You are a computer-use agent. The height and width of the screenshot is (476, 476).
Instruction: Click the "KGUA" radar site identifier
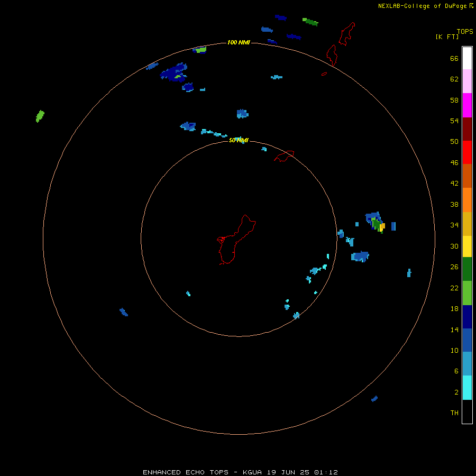click(252, 472)
